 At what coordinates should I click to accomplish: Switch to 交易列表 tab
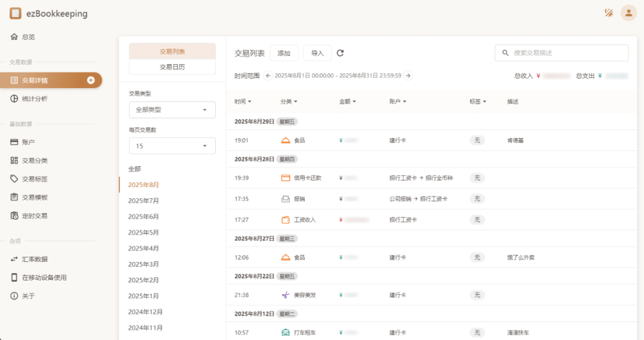pyautogui.click(x=172, y=51)
